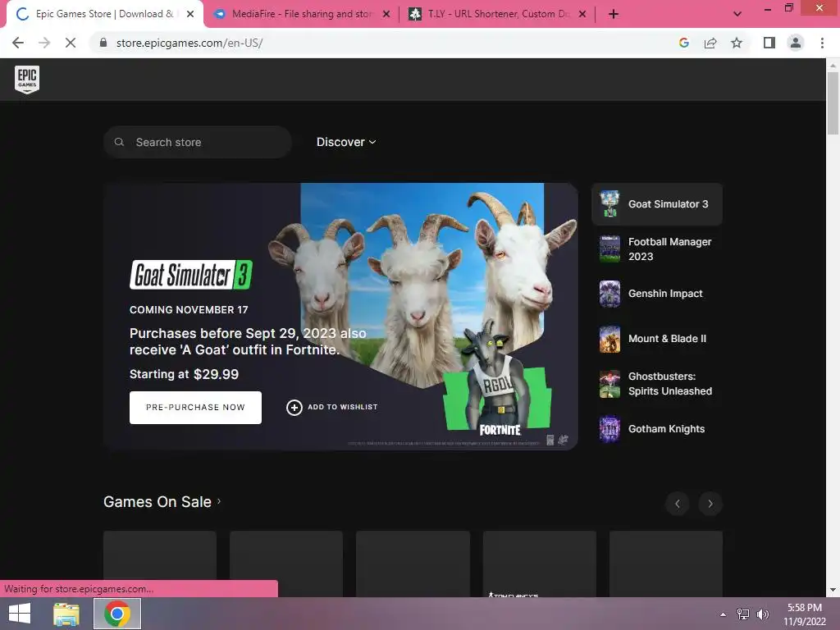Image resolution: width=840 pixels, height=630 pixels.
Task: Open File Explorer from taskbar
Action: [x=66, y=614]
